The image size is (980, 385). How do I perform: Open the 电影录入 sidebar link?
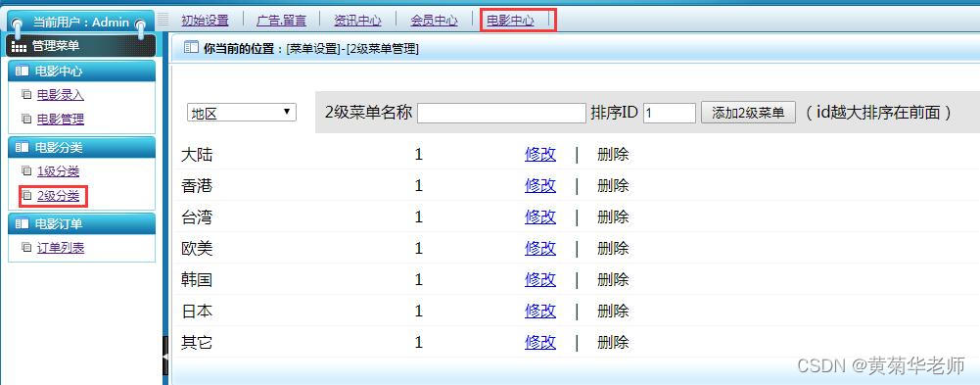[x=60, y=95]
